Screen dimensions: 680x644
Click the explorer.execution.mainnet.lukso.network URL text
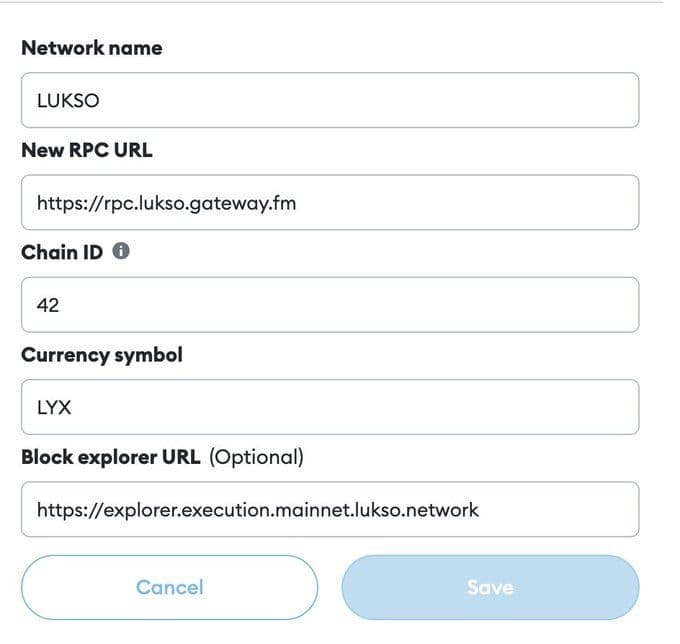[257, 510]
